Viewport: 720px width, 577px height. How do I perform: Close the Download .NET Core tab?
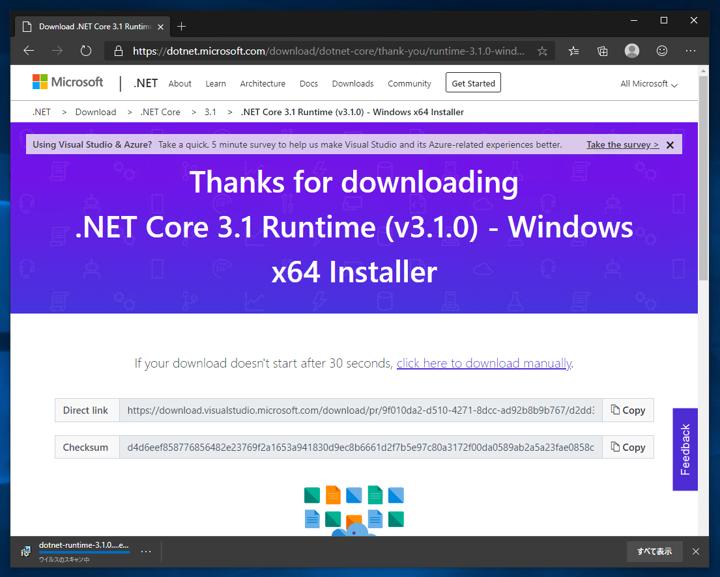point(160,27)
